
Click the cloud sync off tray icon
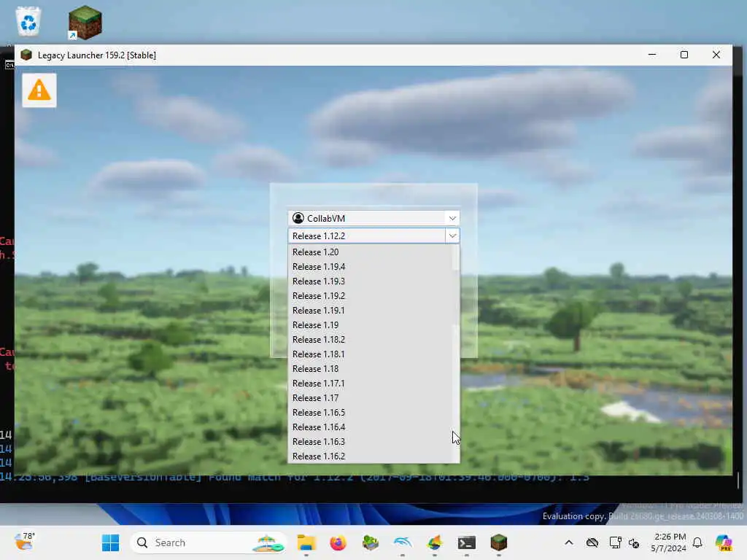click(x=592, y=542)
